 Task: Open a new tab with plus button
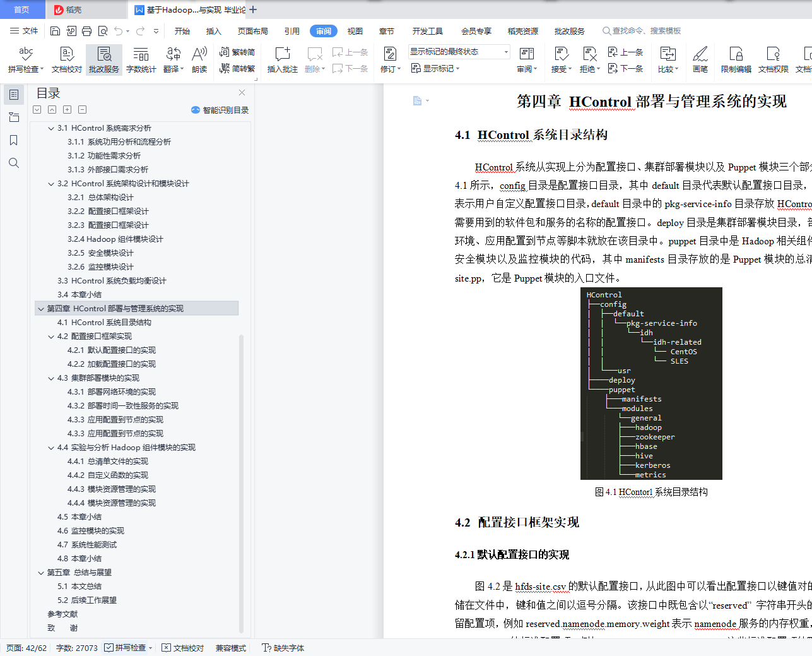click(x=253, y=9)
